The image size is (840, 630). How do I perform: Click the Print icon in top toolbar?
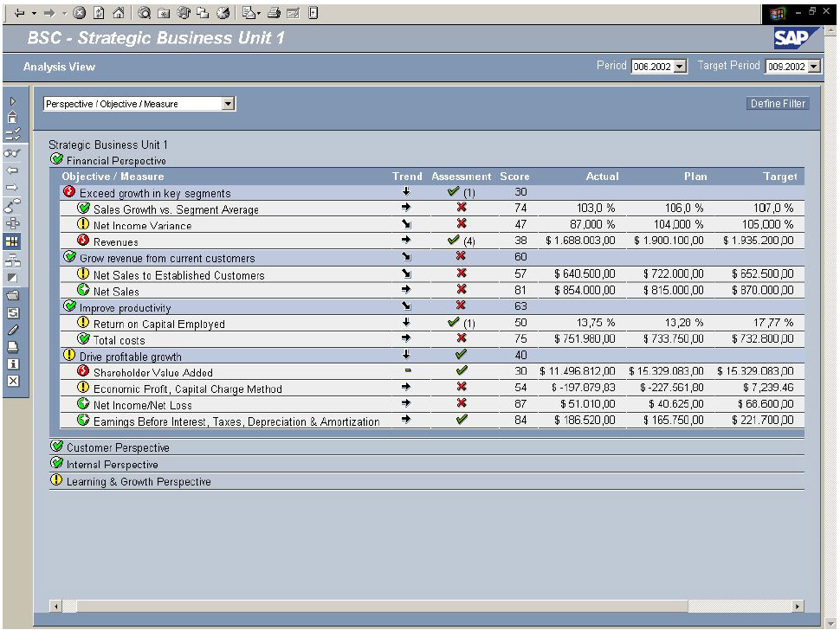(274, 13)
